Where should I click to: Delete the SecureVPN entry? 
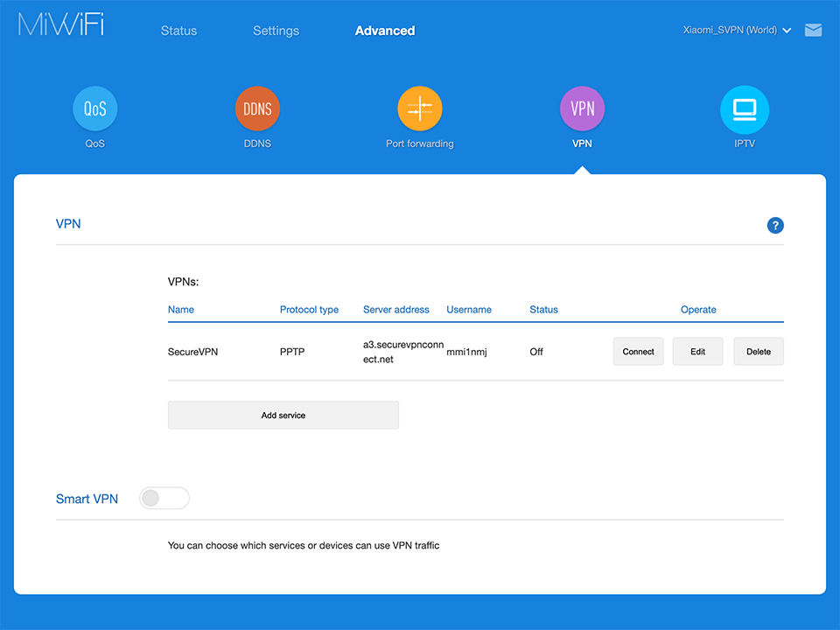(759, 352)
